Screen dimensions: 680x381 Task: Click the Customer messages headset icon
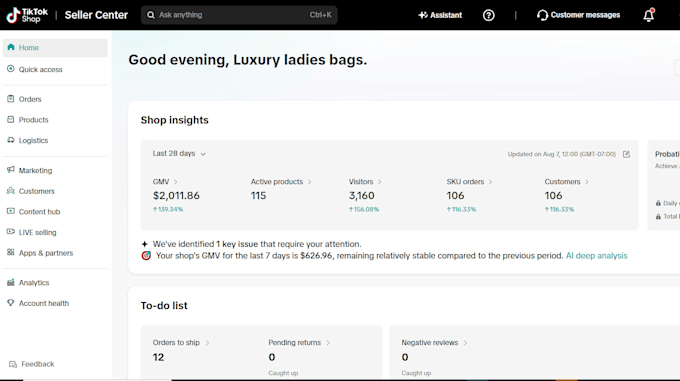[542, 15]
